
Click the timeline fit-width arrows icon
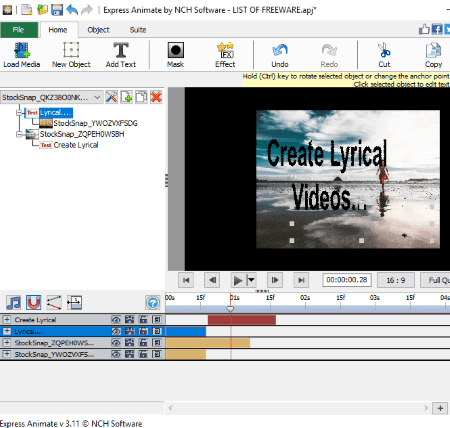pyautogui.click(x=74, y=302)
